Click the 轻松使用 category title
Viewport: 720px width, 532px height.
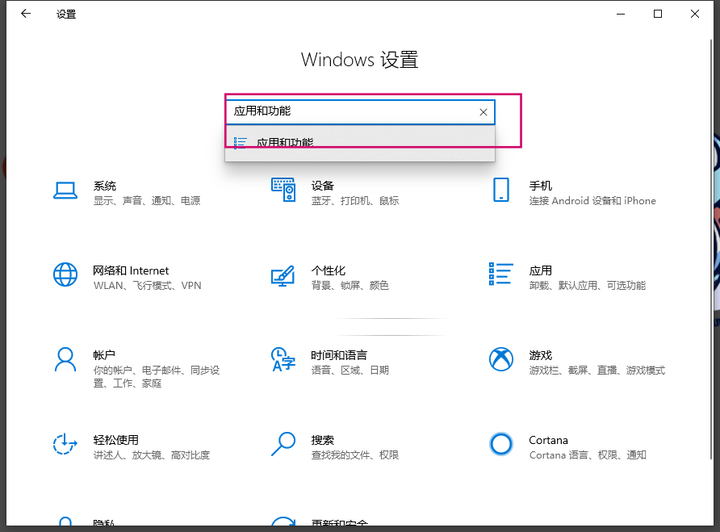click(x=116, y=440)
